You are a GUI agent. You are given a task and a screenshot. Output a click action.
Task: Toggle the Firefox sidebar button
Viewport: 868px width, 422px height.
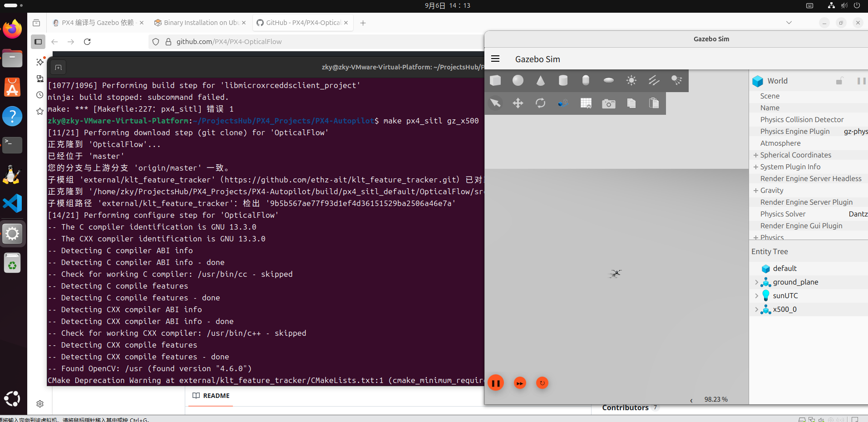[x=38, y=42]
